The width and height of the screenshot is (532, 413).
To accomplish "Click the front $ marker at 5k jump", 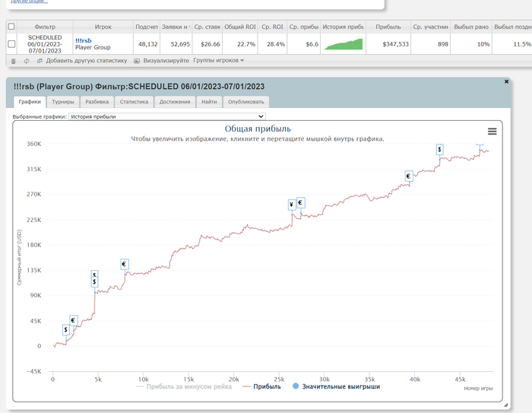I will 94,282.
